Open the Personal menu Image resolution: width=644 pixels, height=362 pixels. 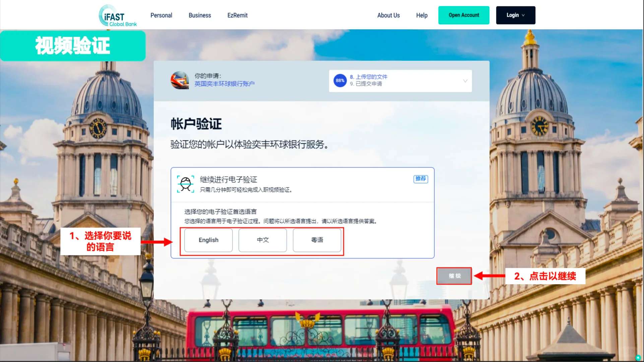pos(161,15)
